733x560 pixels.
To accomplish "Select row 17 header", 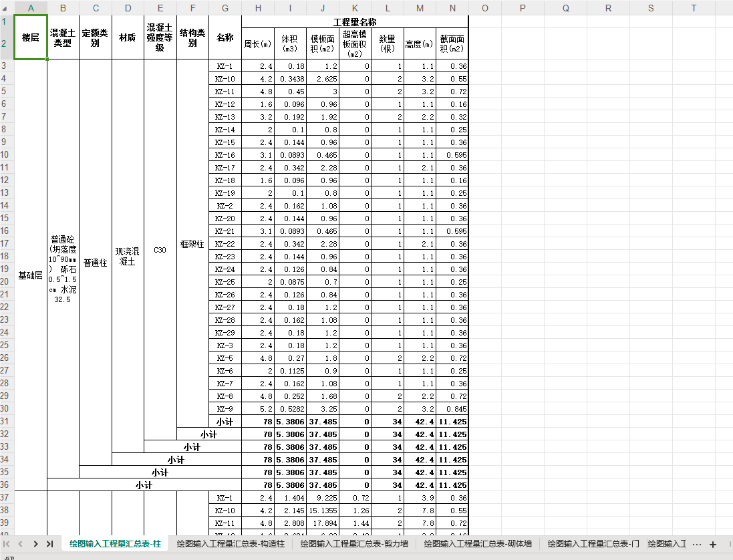I will (x=5, y=243).
